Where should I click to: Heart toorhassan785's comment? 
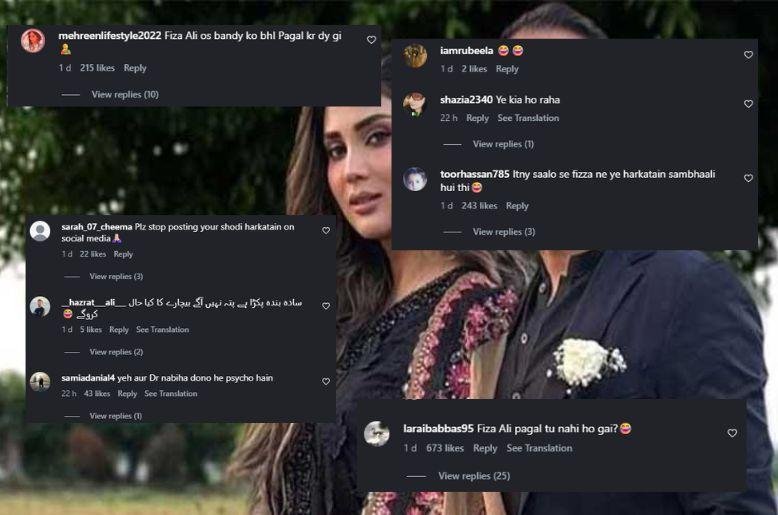[748, 178]
